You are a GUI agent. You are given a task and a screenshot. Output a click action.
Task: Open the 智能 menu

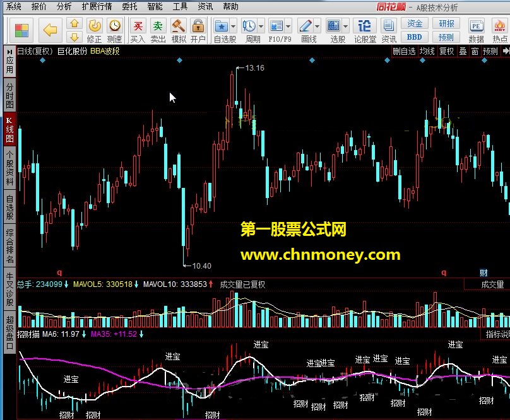pos(155,6)
